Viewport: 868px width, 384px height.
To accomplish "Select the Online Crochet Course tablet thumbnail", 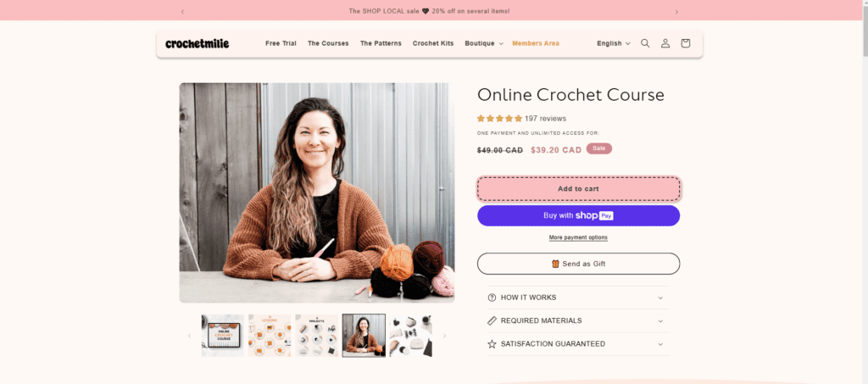I will tap(223, 336).
